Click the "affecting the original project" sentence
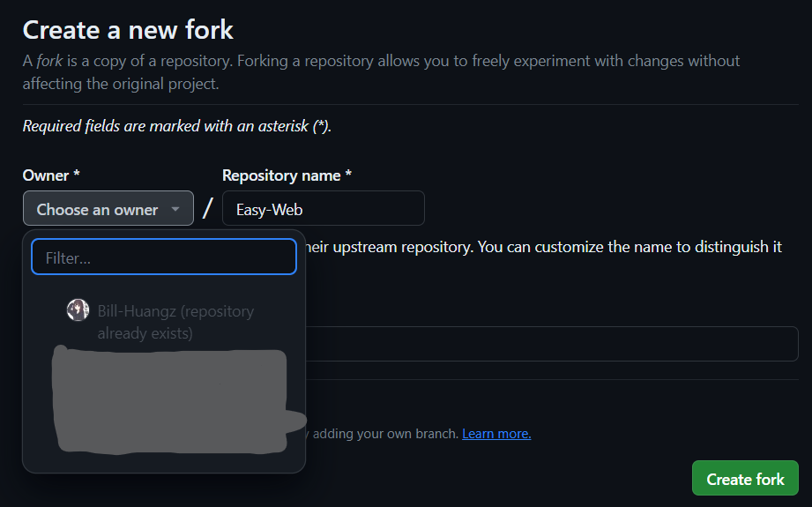Image resolution: width=812 pixels, height=507 pixels. [121, 85]
